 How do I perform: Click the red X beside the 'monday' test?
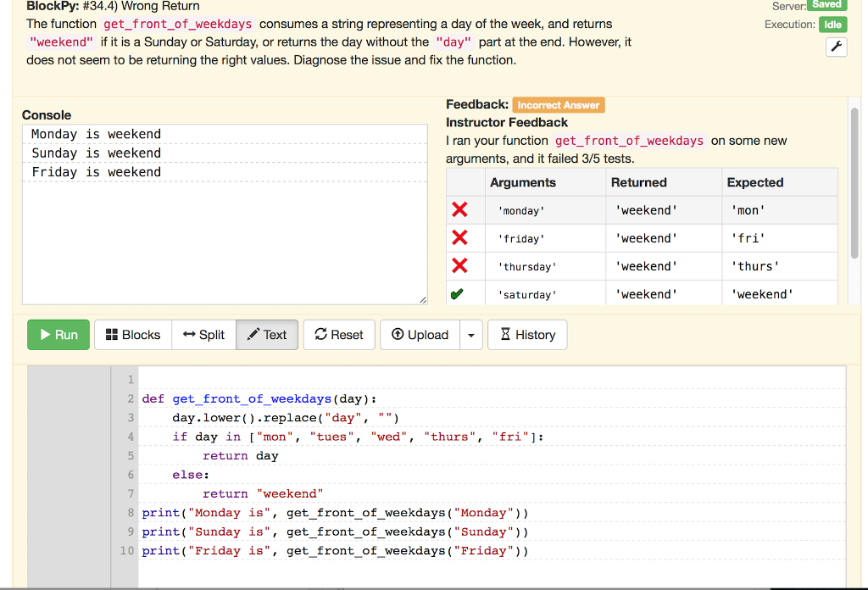click(x=460, y=210)
